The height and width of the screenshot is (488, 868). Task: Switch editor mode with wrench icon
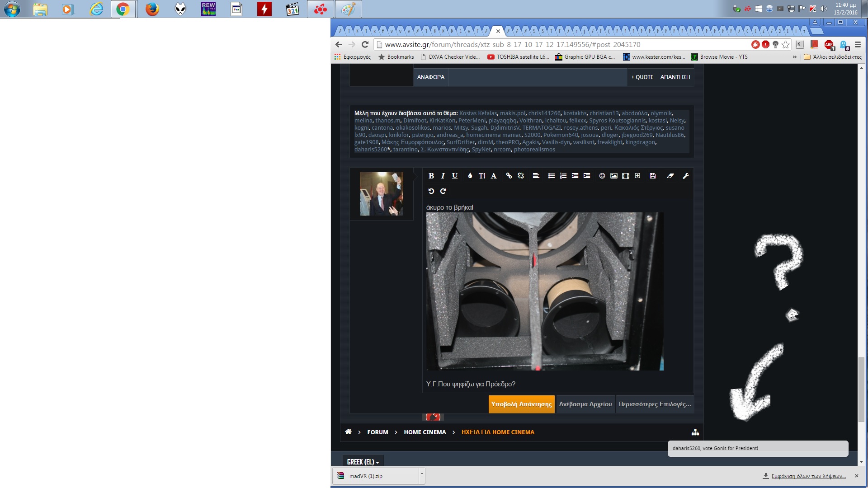(686, 176)
